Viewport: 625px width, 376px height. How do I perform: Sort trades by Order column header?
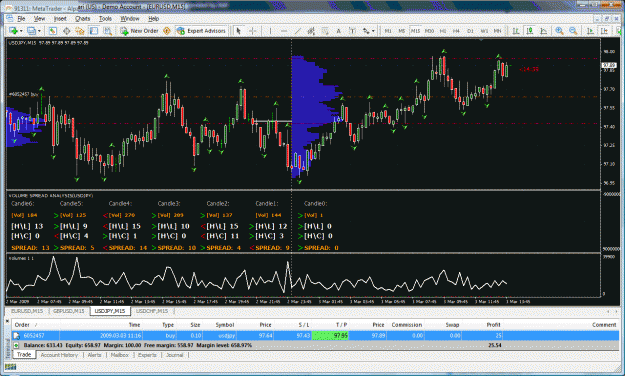[x=22, y=325]
